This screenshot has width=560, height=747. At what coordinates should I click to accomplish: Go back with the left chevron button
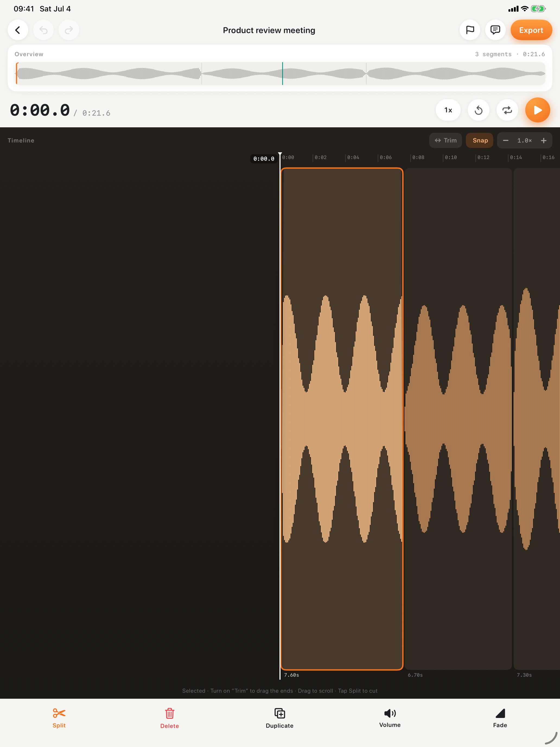coord(18,30)
